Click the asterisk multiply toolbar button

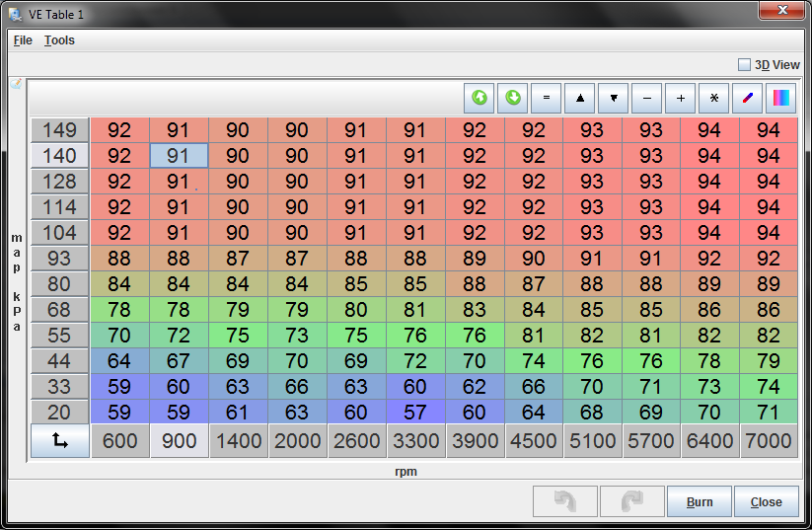point(714,99)
